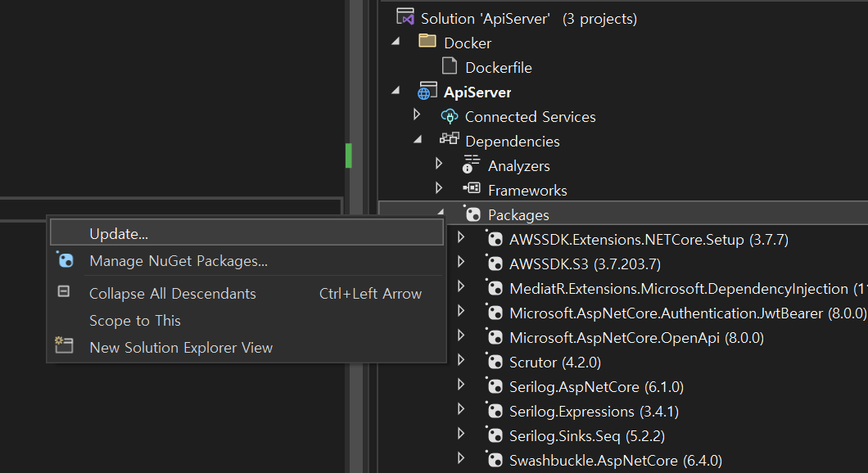The width and height of the screenshot is (868, 473).
Task: Click the Analyzers icon
Action: tap(471, 164)
